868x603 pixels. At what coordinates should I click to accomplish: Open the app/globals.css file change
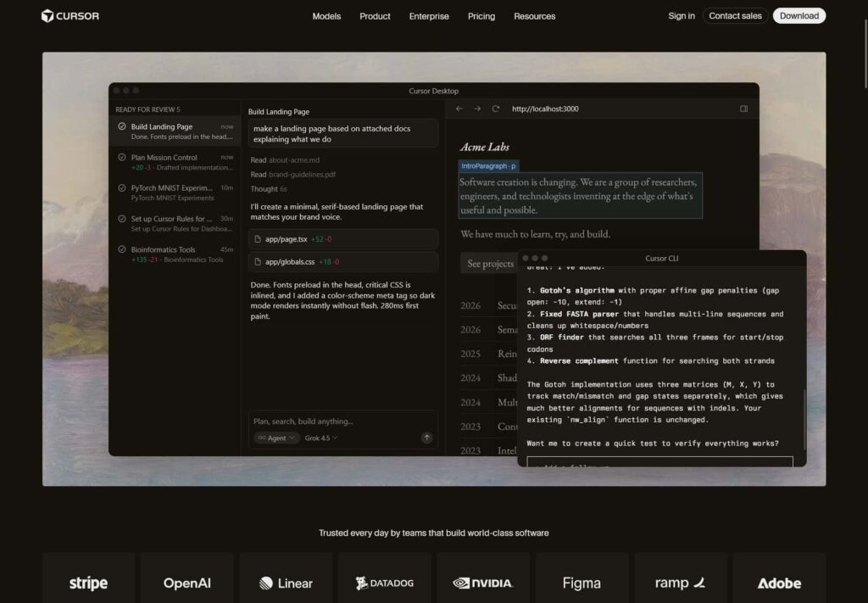[343, 262]
